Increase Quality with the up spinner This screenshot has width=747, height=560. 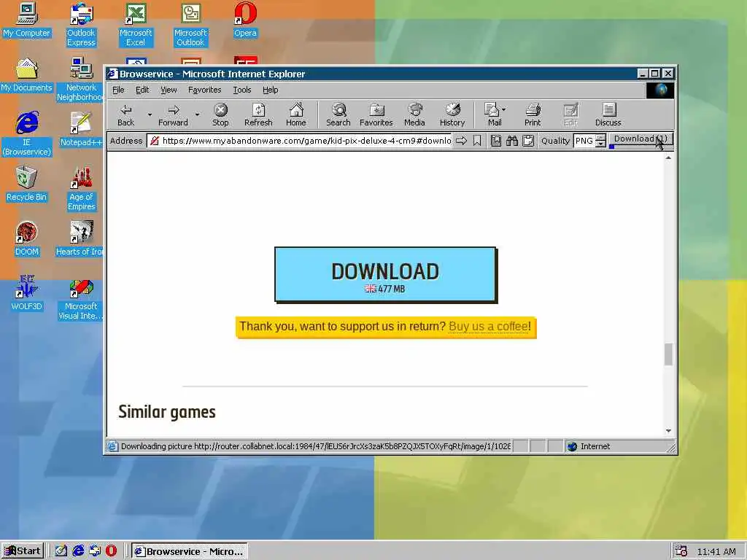tap(601, 138)
